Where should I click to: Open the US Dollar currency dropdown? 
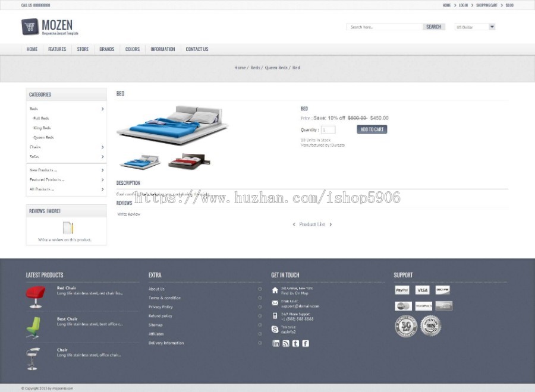click(x=474, y=26)
